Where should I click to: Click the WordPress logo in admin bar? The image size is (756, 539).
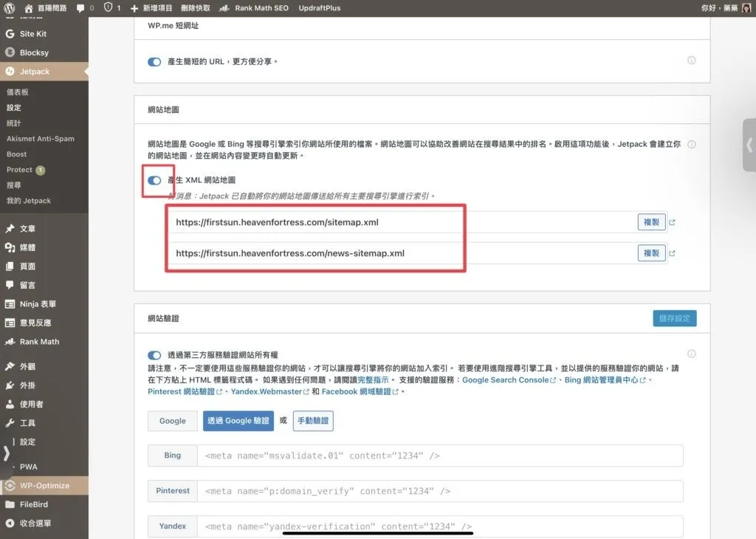pyautogui.click(x=10, y=7)
